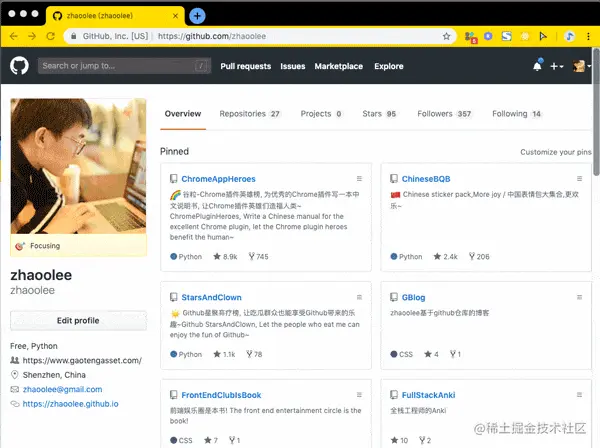Click the GitHub Octocat logo in header
The height and width of the screenshot is (448, 600).
(19, 66)
